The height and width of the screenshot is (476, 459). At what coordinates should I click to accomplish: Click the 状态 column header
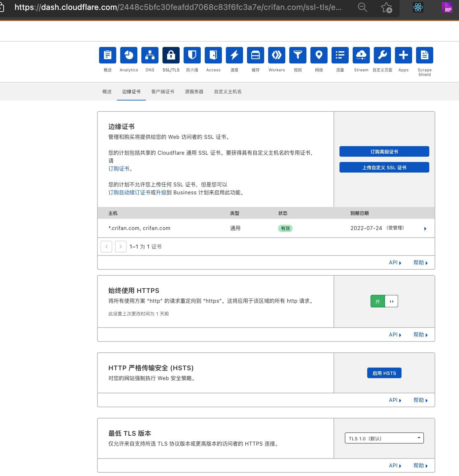283,213
